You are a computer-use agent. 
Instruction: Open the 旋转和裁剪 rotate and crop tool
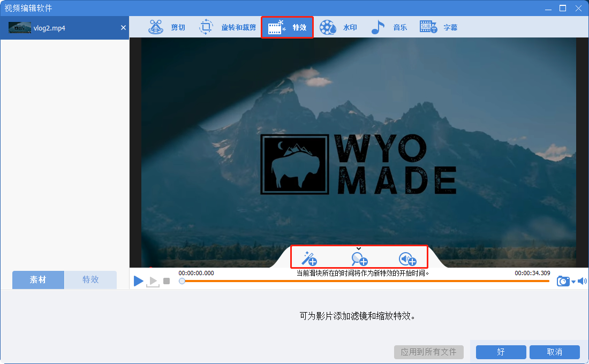(x=227, y=27)
